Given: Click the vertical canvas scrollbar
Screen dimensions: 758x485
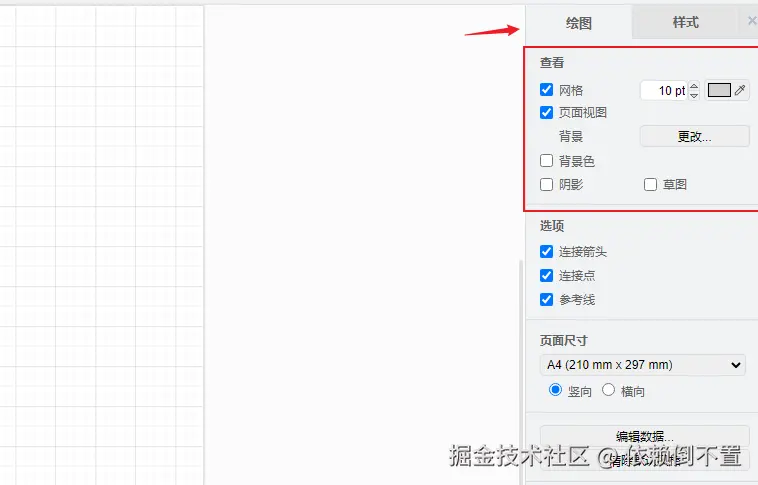Looking at the screenshot, I should [521, 372].
